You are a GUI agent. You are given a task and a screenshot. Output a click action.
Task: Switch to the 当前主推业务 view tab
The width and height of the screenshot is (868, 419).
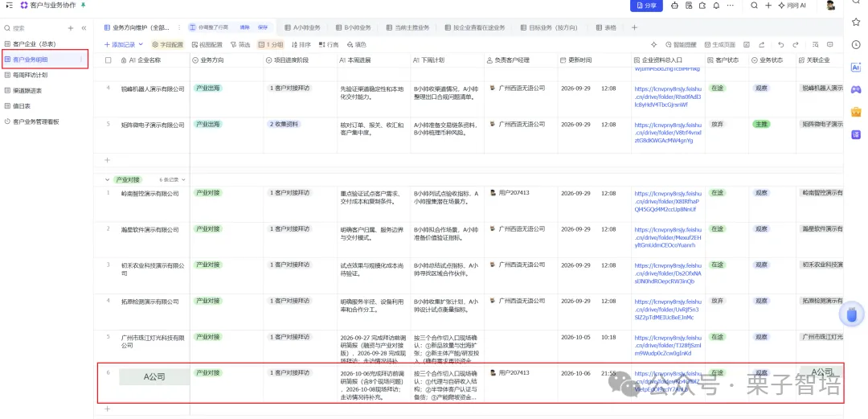(x=407, y=27)
